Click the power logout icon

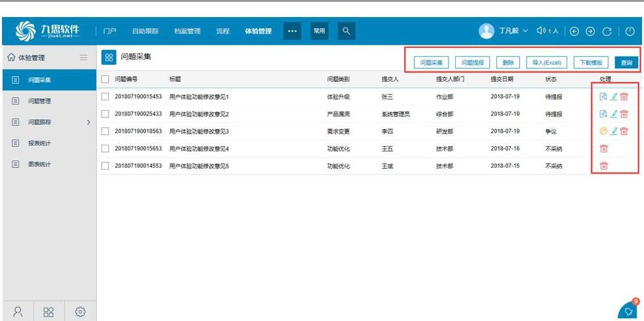point(630,31)
